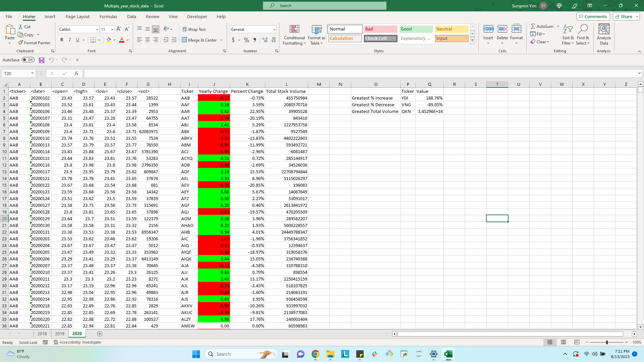Screen dimensions: 644x362
Task: Add a new worksheet
Action: click(100, 334)
